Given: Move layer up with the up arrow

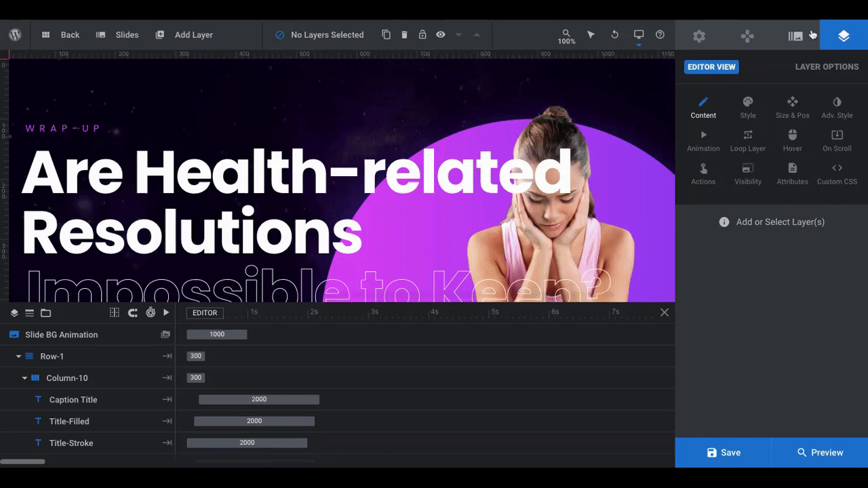Looking at the screenshot, I should point(477,35).
